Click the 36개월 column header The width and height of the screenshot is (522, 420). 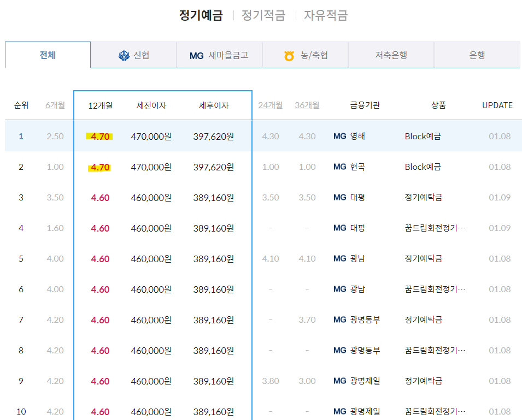point(307,105)
